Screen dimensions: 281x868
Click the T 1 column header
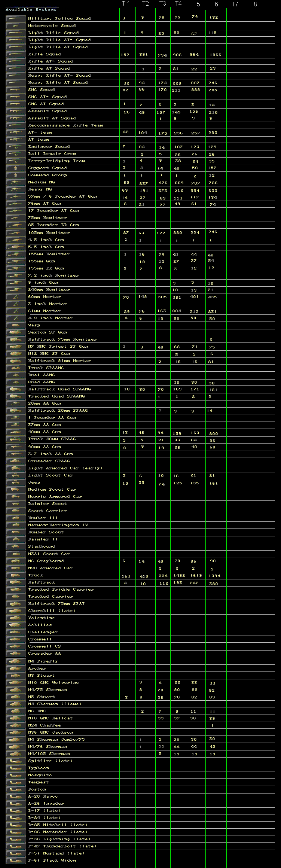tap(126, 4)
